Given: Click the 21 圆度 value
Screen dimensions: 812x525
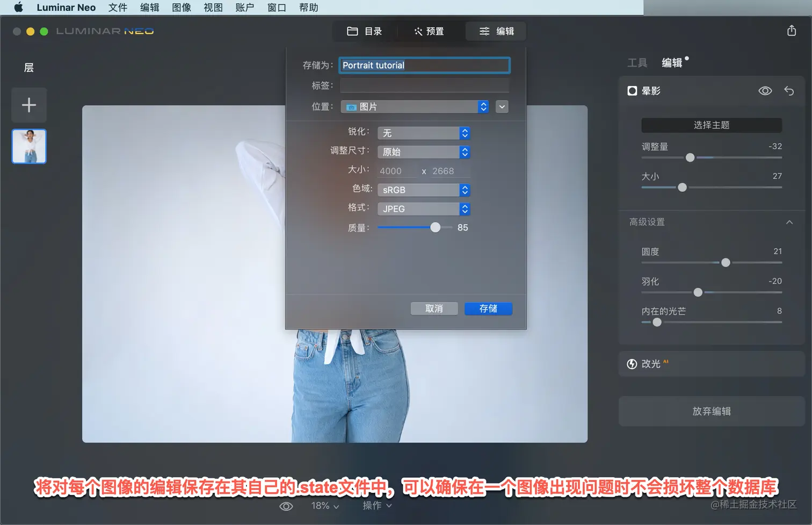Looking at the screenshot, I should [x=778, y=251].
